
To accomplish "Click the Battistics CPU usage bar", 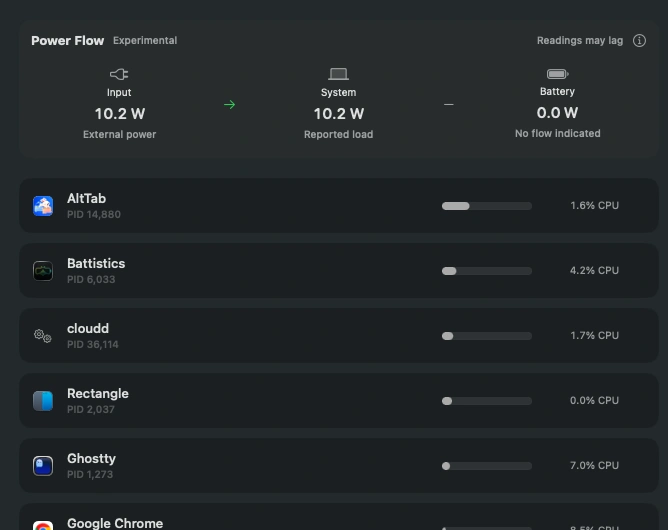I will point(487,271).
